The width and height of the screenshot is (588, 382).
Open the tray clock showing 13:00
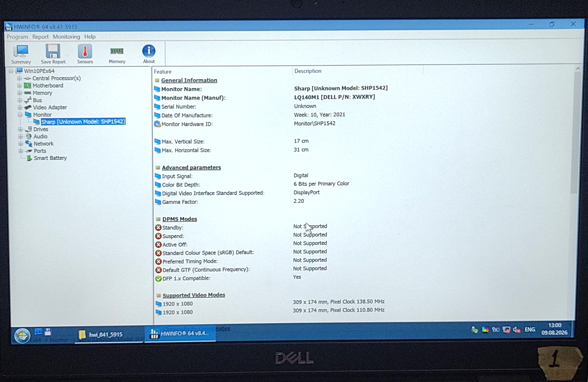tap(554, 329)
